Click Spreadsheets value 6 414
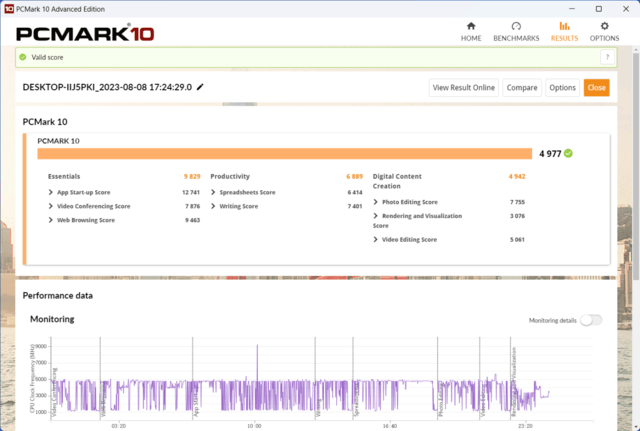 pyautogui.click(x=355, y=192)
